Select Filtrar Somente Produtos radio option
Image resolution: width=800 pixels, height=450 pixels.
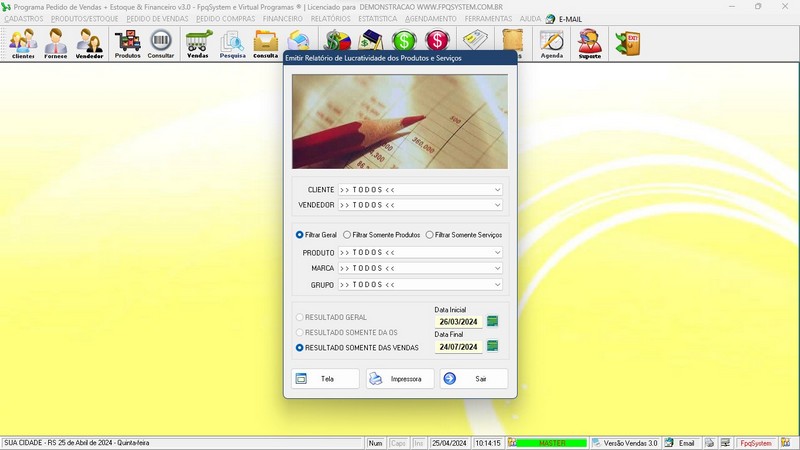tap(382, 235)
